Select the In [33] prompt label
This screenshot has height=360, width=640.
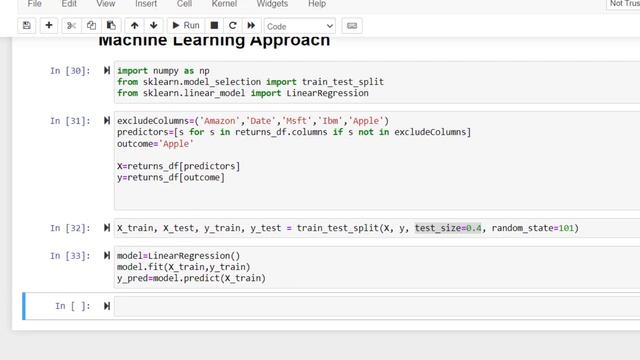70,256
